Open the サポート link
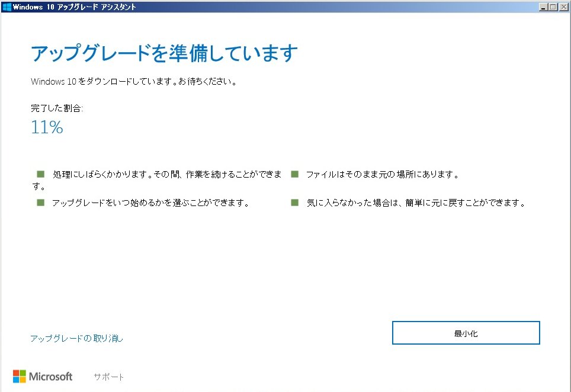This screenshot has width=571, height=392. click(108, 377)
